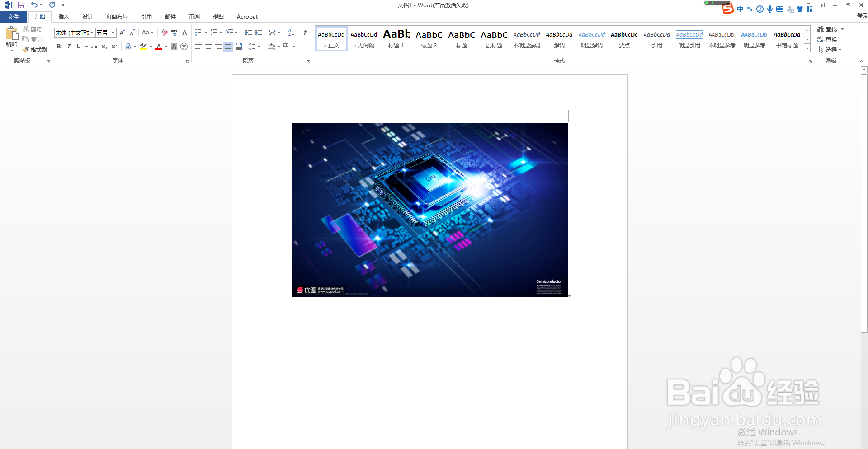The width and height of the screenshot is (868, 449).
Task: Click the Save icon in quick access toolbar
Action: tap(21, 5)
